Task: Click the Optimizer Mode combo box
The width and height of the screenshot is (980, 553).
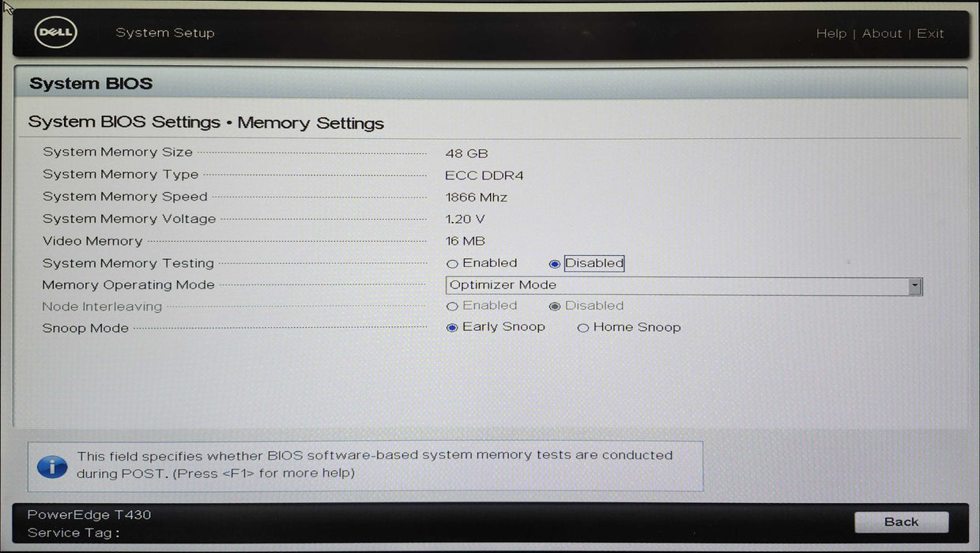Action: 684,286
